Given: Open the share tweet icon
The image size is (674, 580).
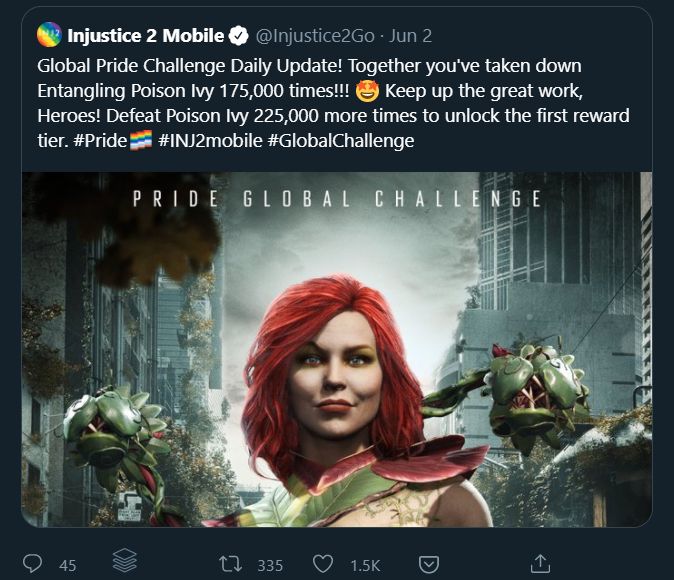Looking at the screenshot, I should (540, 563).
